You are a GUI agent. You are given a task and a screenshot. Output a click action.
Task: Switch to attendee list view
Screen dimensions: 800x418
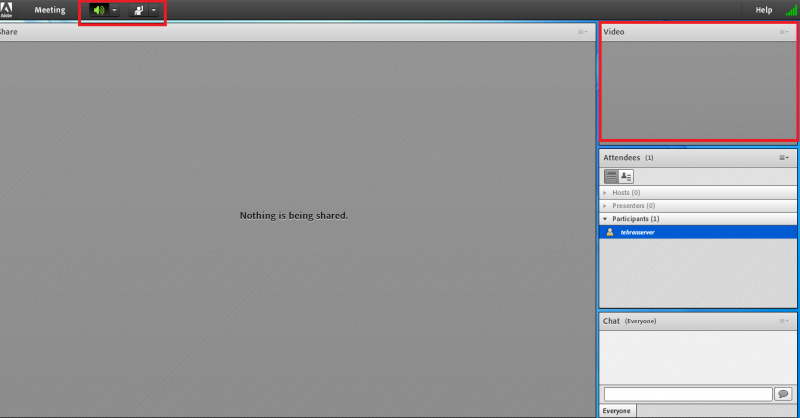610,176
